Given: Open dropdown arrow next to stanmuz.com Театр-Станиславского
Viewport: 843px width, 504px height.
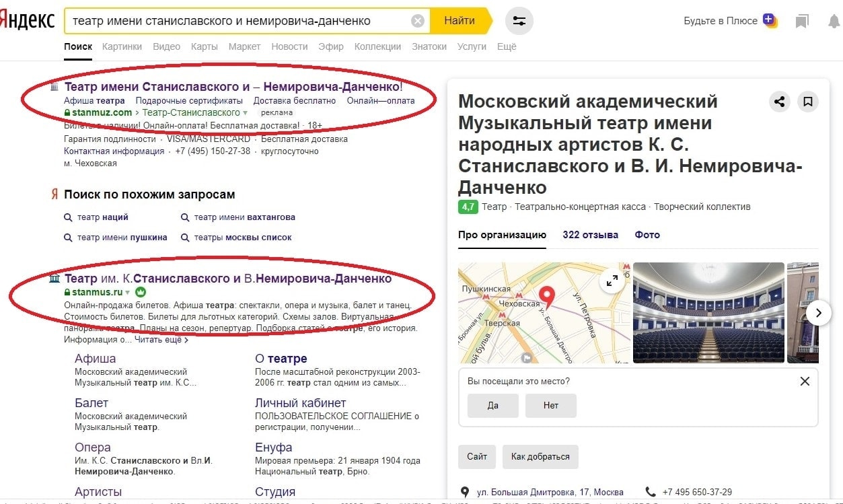Looking at the screenshot, I should click(246, 113).
